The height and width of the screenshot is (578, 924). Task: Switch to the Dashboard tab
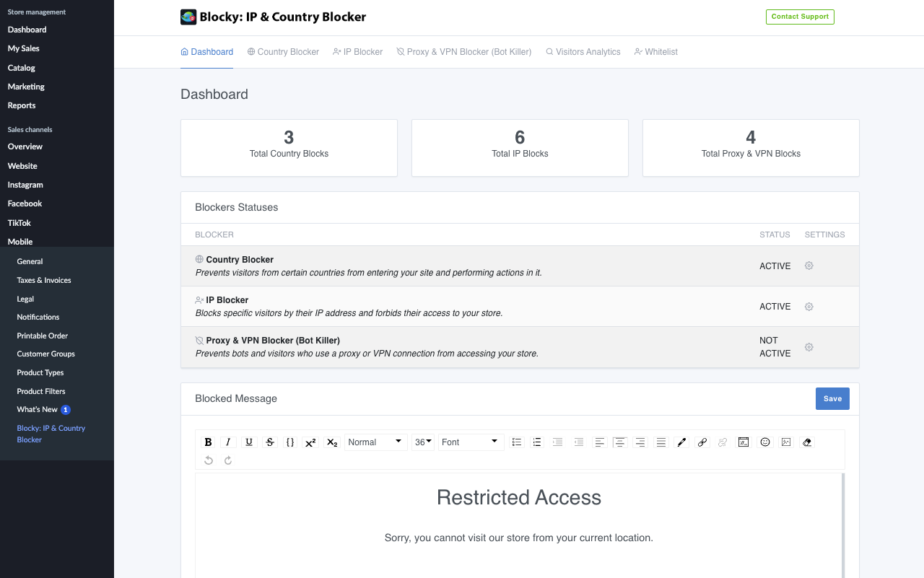click(x=206, y=52)
